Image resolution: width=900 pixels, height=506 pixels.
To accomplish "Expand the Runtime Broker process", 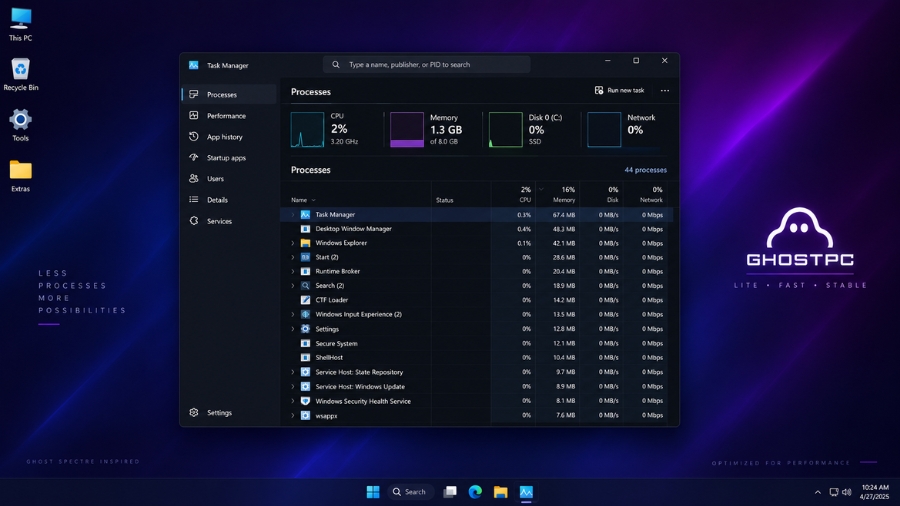I will point(293,271).
